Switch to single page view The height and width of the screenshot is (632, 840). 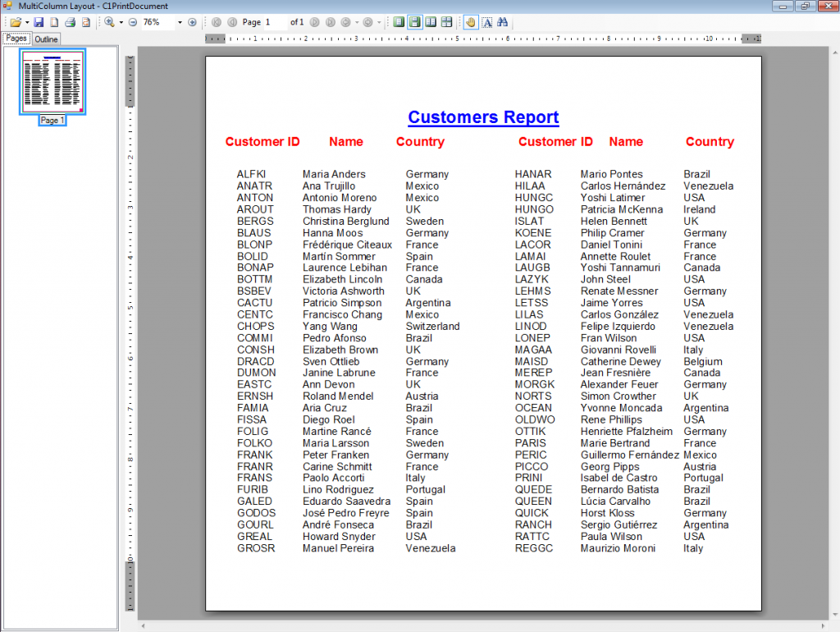point(399,22)
